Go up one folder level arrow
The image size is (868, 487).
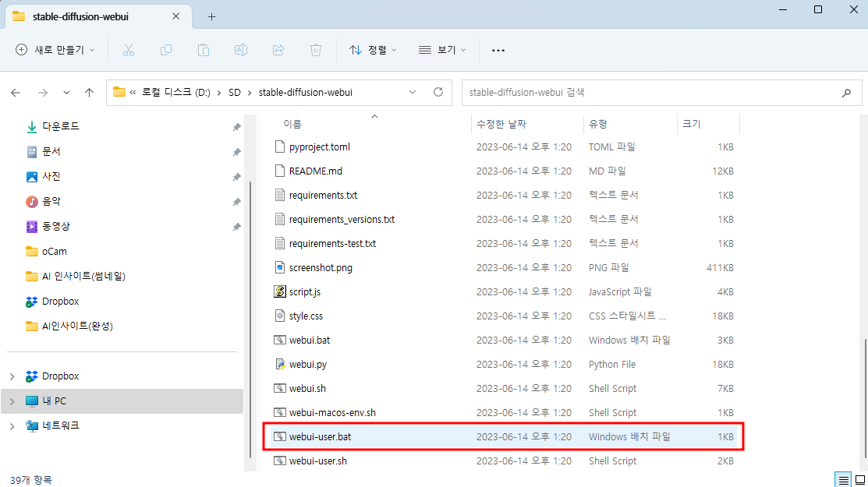click(89, 93)
